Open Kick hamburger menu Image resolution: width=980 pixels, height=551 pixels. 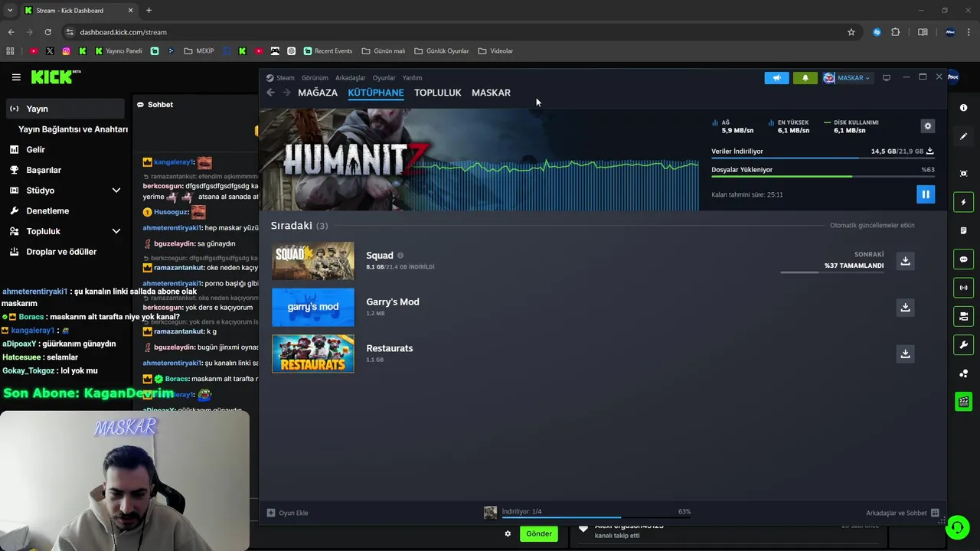pyautogui.click(x=16, y=77)
